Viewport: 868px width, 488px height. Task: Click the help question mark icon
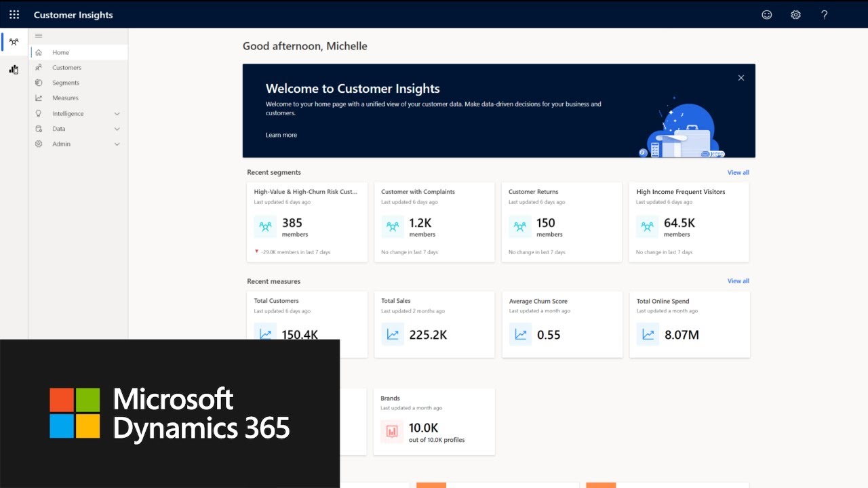click(825, 14)
